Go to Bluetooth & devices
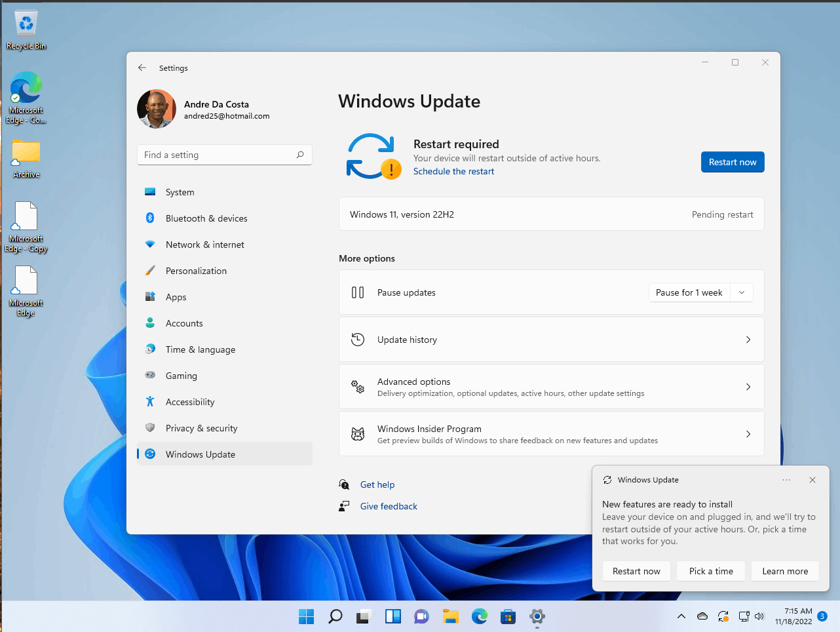Viewport: 840px width, 632px height. [225, 218]
